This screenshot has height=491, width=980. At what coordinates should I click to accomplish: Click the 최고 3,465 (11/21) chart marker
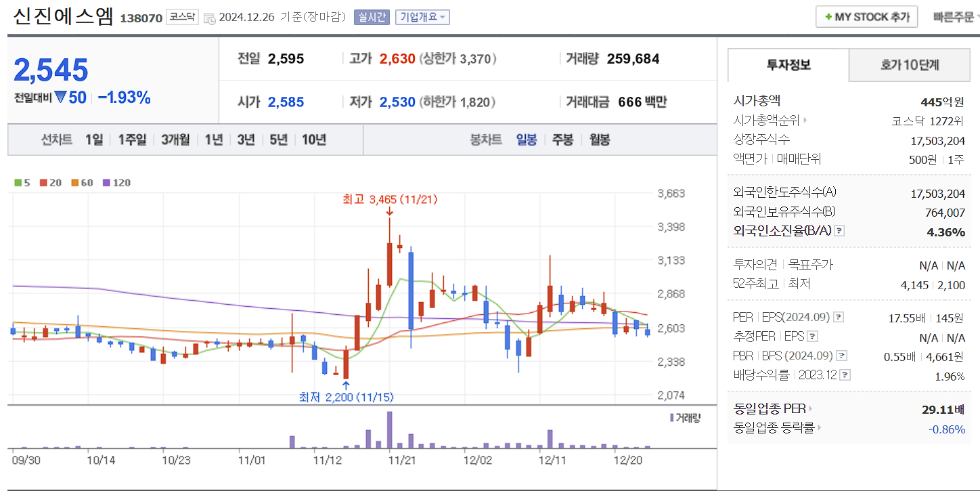click(x=389, y=200)
